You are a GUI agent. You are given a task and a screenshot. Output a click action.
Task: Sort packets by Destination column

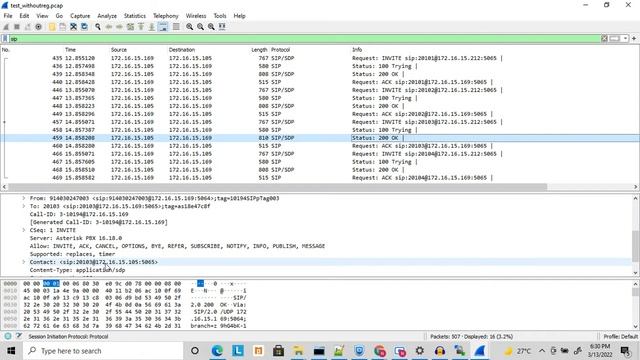click(182, 49)
